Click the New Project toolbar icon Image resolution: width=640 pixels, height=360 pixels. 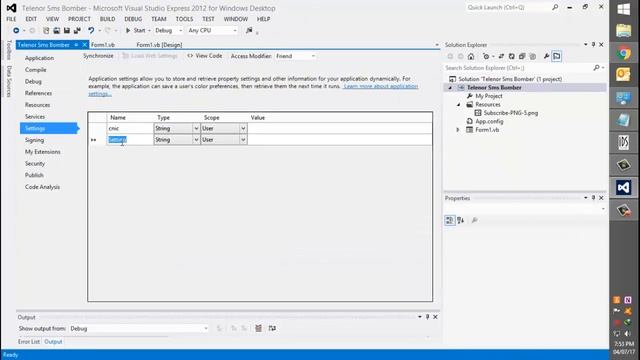(x=46, y=31)
